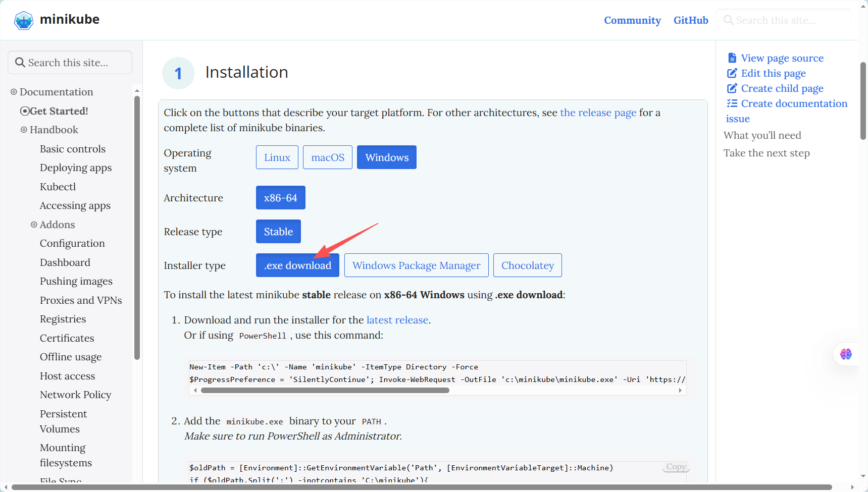Jump to Take the next step section

click(767, 153)
